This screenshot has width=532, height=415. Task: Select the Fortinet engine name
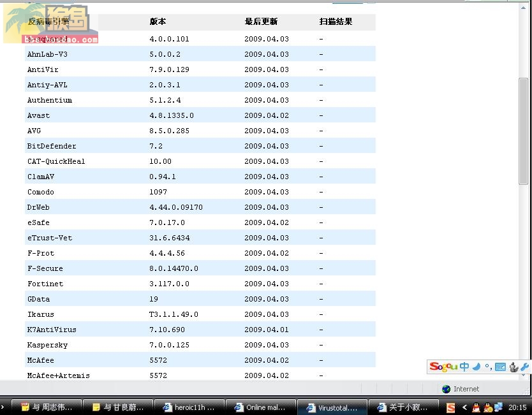[45, 284]
